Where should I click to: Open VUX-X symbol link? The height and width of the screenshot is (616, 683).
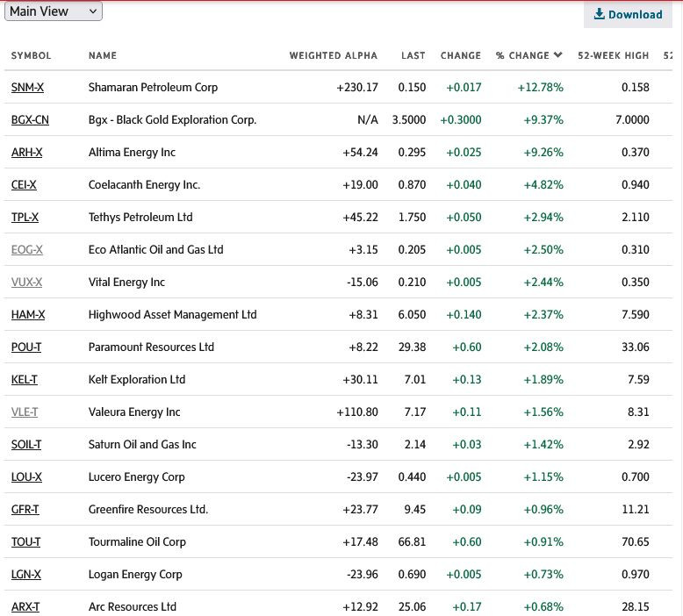pyautogui.click(x=26, y=282)
